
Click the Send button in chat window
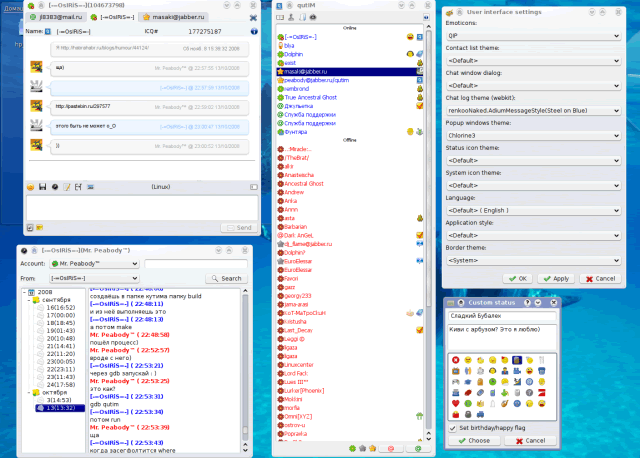[x=239, y=228]
